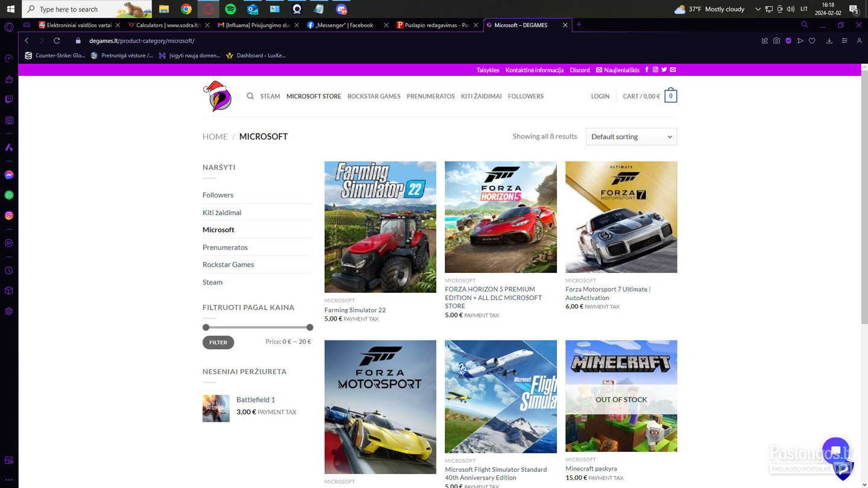This screenshot has height=488, width=868.
Task: Take a snapshot with the camera icon
Action: point(776,40)
